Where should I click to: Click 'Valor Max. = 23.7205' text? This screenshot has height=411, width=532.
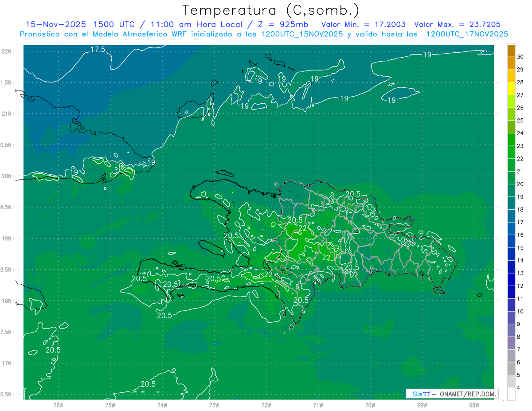pos(457,24)
